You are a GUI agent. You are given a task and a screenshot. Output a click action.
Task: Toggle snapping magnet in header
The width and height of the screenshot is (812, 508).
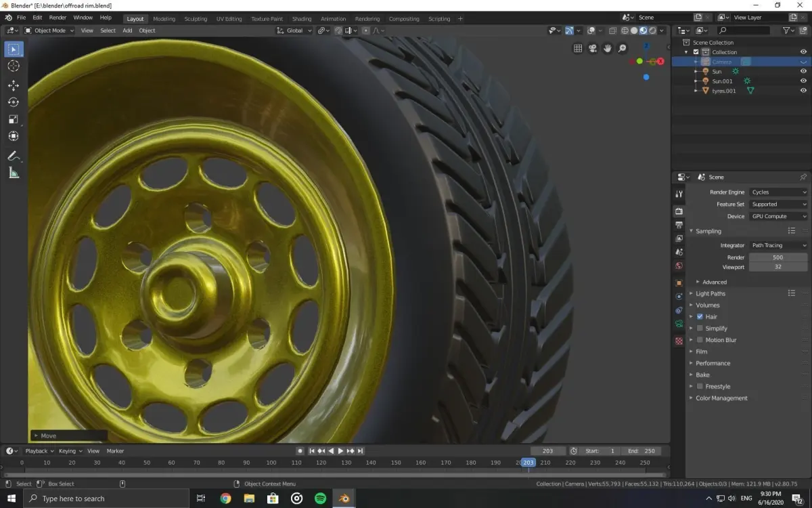tap(338, 30)
